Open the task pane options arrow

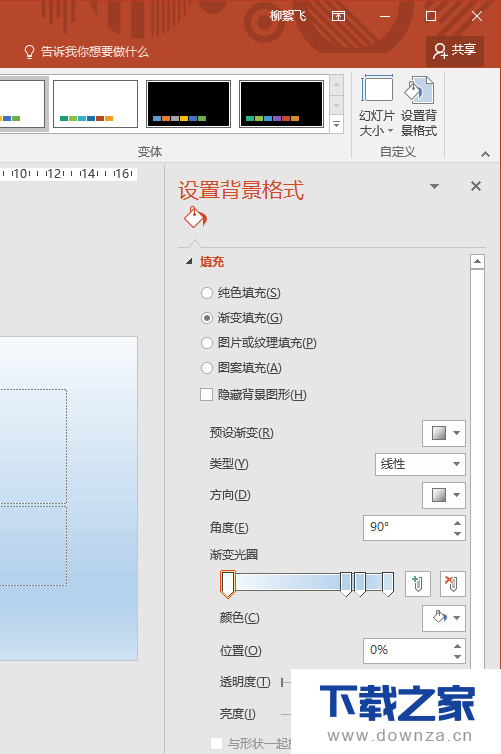(435, 186)
